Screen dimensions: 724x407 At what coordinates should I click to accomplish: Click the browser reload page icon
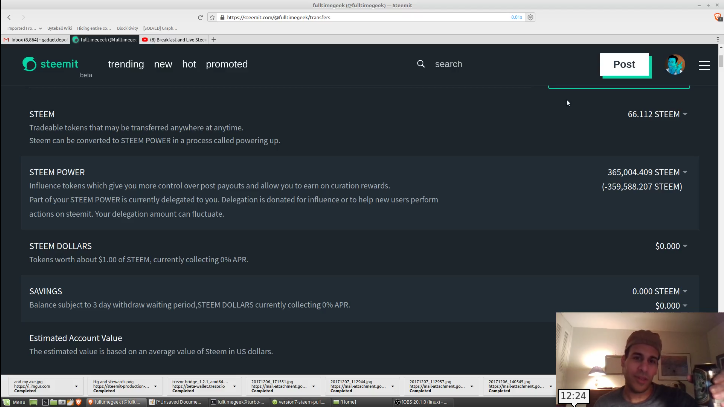point(201,17)
